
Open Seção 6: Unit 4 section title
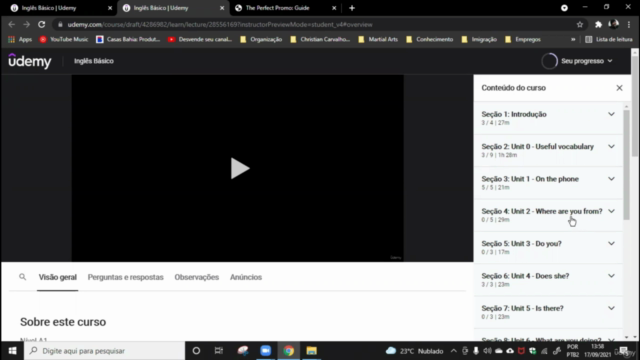click(525, 276)
